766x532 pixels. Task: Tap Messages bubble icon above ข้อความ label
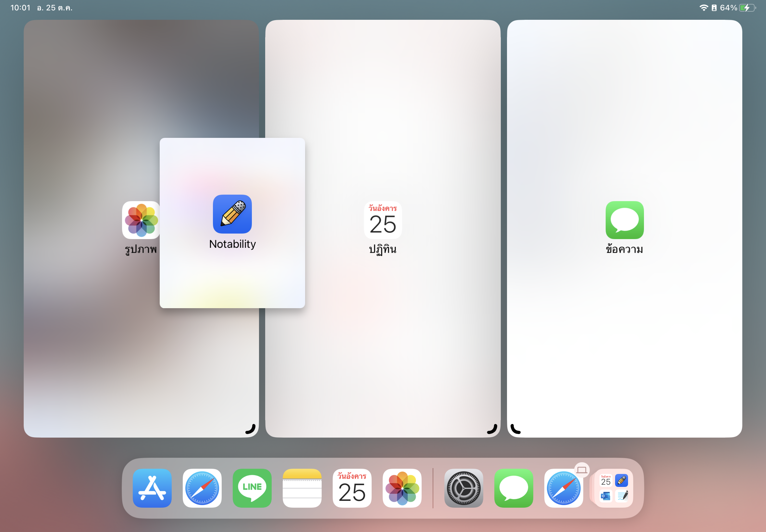pyautogui.click(x=624, y=220)
